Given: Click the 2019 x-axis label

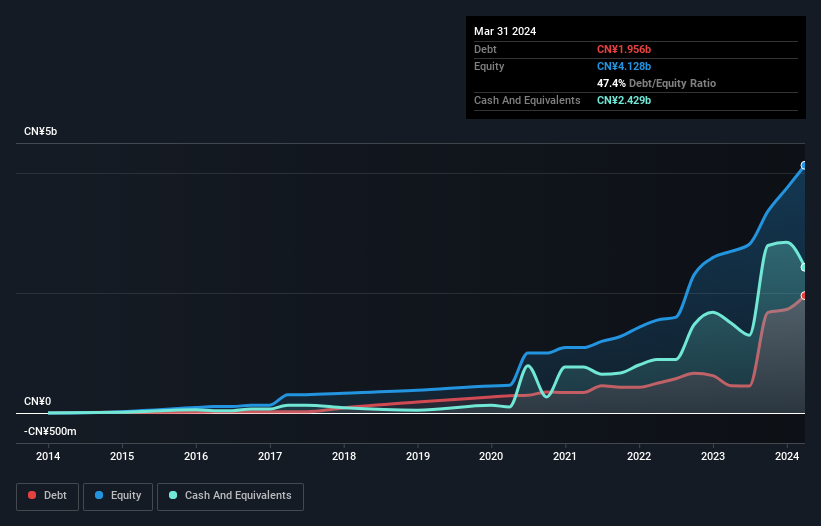Looking at the screenshot, I should coord(418,456).
